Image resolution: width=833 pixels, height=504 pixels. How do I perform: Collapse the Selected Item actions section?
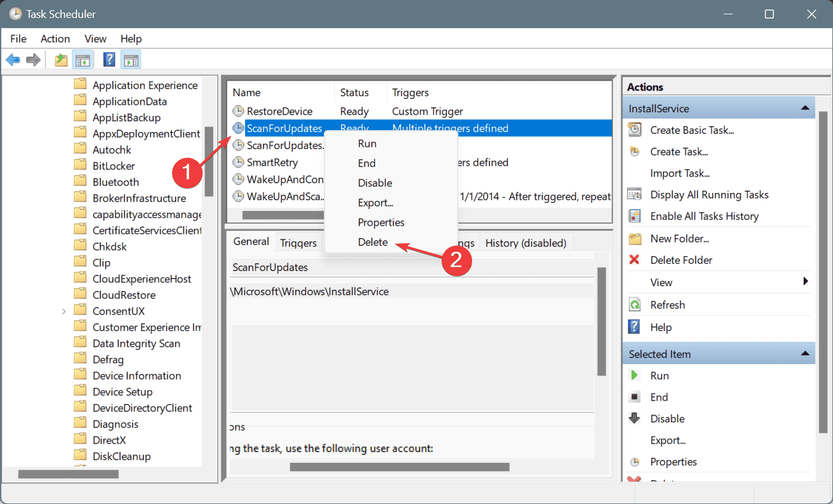(x=806, y=354)
